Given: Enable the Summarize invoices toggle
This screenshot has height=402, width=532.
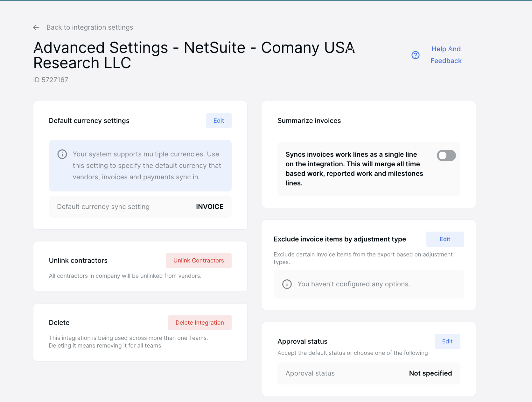Looking at the screenshot, I should [x=446, y=155].
